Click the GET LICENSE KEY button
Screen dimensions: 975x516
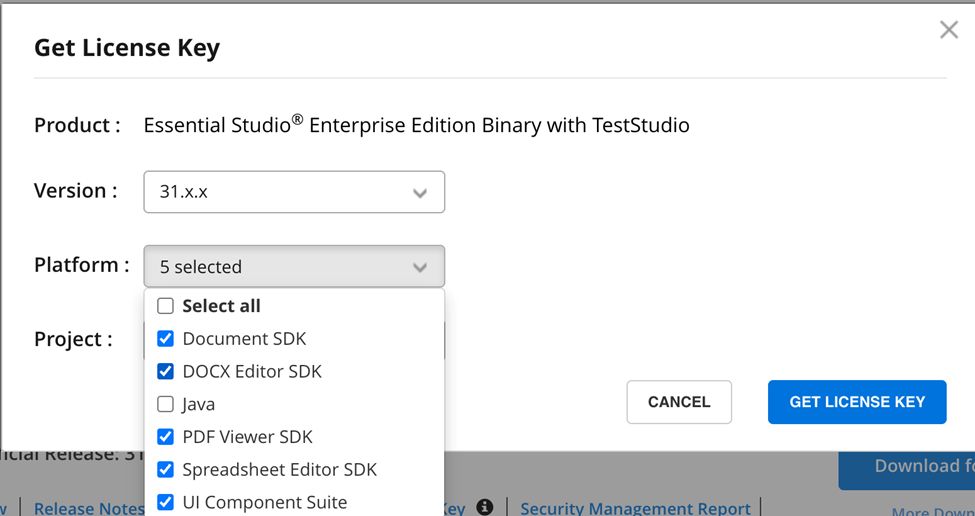coord(857,402)
